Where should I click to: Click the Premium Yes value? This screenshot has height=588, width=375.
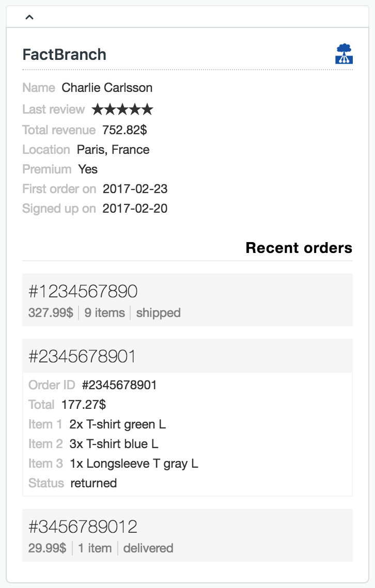tap(88, 169)
